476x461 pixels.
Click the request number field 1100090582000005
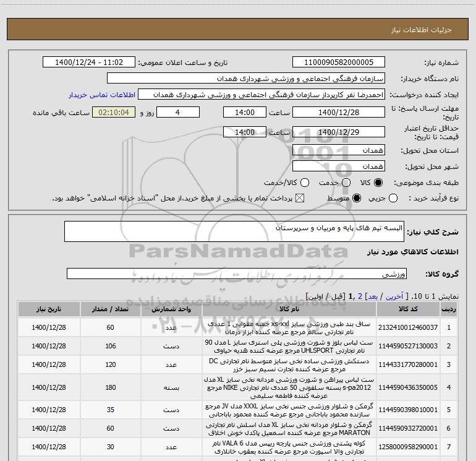tap(339, 62)
